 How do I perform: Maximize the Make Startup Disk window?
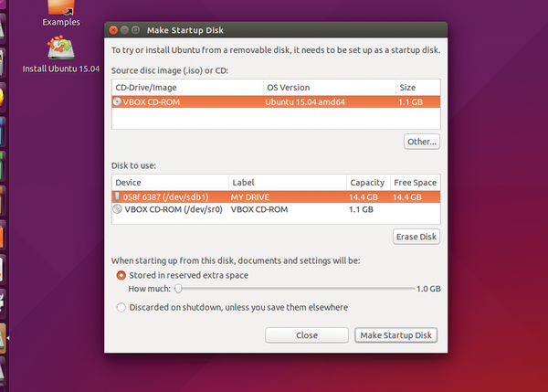pos(135,30)
